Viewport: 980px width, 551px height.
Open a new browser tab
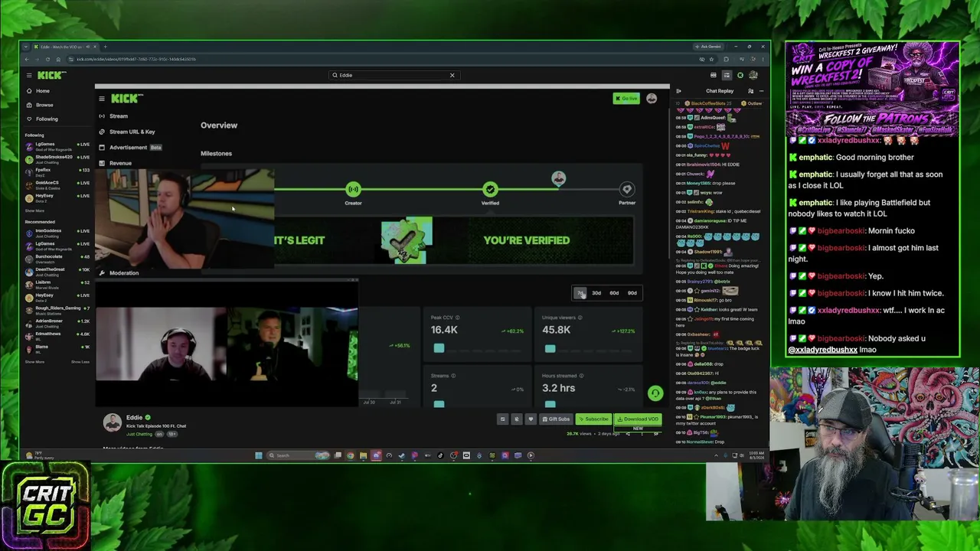click(x=105, y=47)
